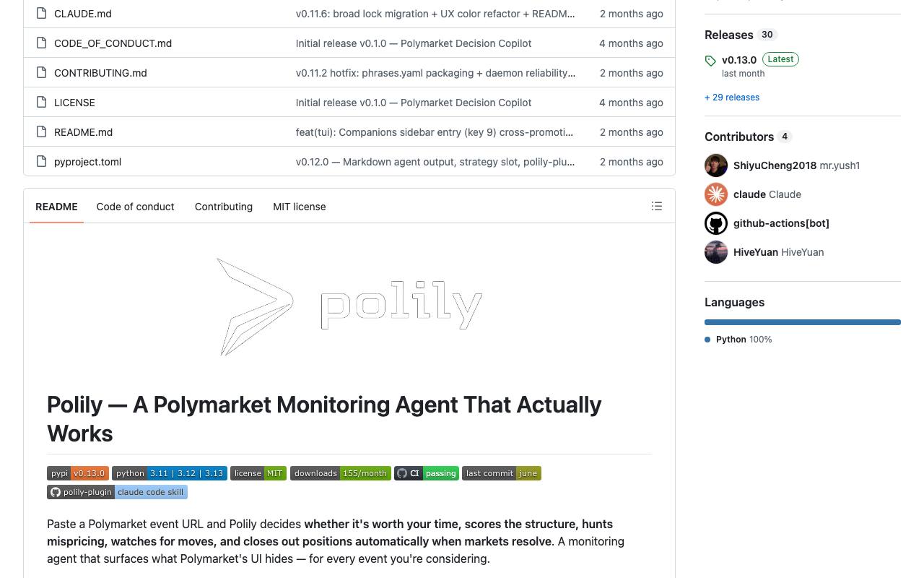The width and height of the screenshot is (924, 578).
Task: Click the Languages section heading
Action: [x=734, y=303]
